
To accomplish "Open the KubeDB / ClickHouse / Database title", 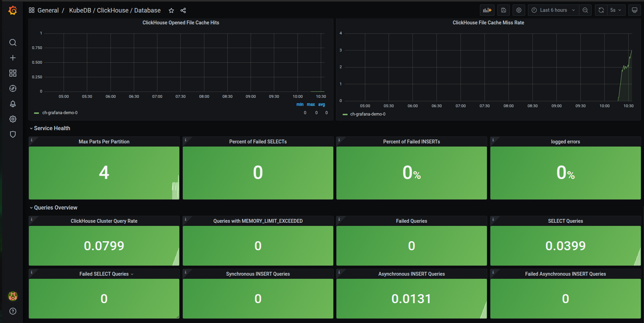I will (x=115, y=10).
